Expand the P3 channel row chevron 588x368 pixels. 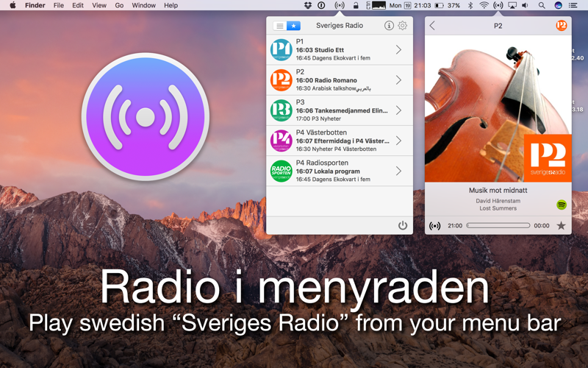(398, 110)
